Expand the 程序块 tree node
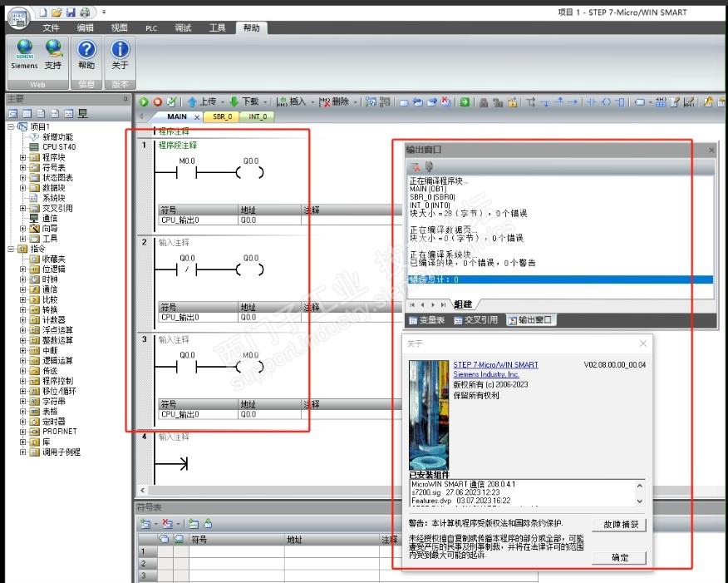Viewport: 728px width, 583px height. (x=22, y=157)
